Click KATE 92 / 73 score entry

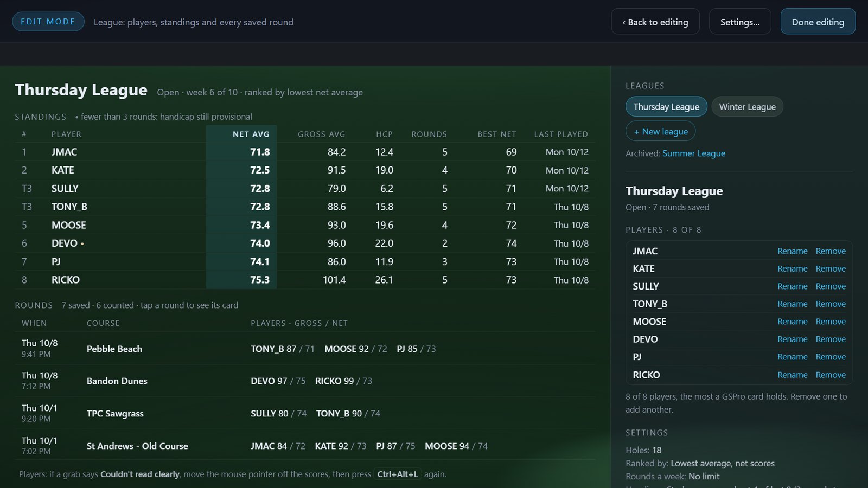tap(341, 446)
